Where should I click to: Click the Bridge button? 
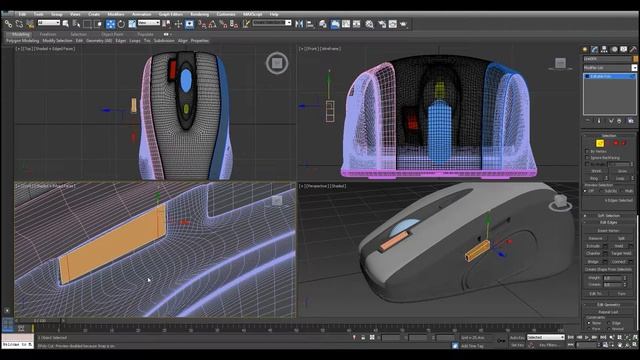[593, 262]
